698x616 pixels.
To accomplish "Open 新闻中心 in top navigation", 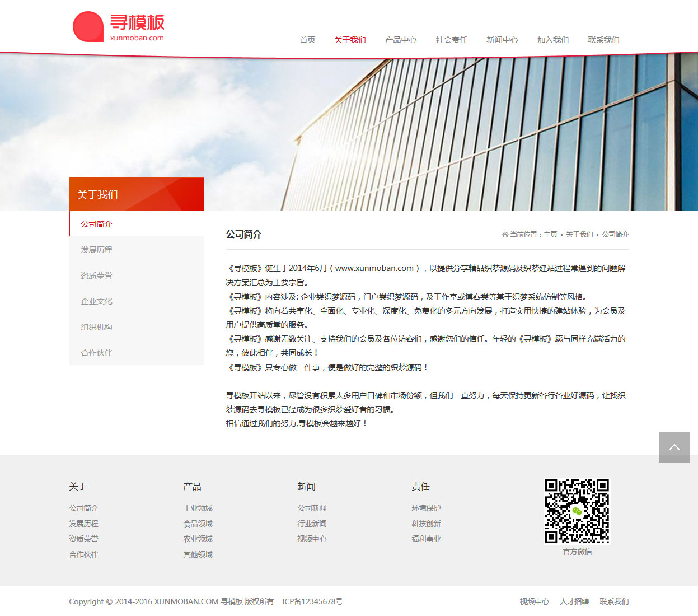I will 502,40.
